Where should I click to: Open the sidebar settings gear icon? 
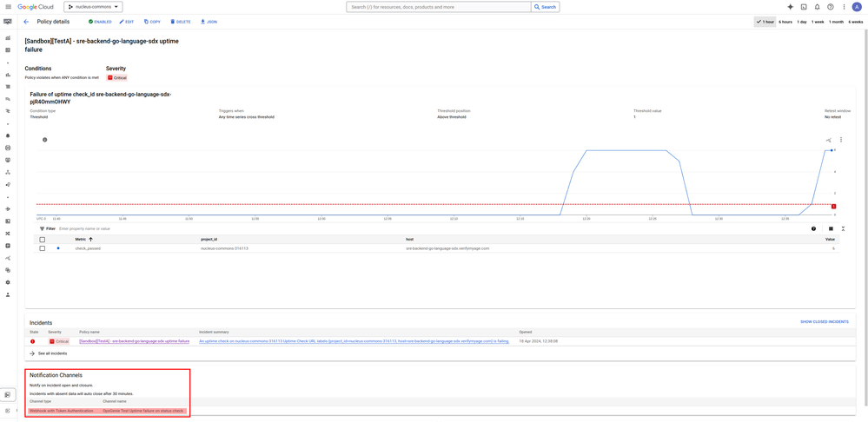[8, 282]
